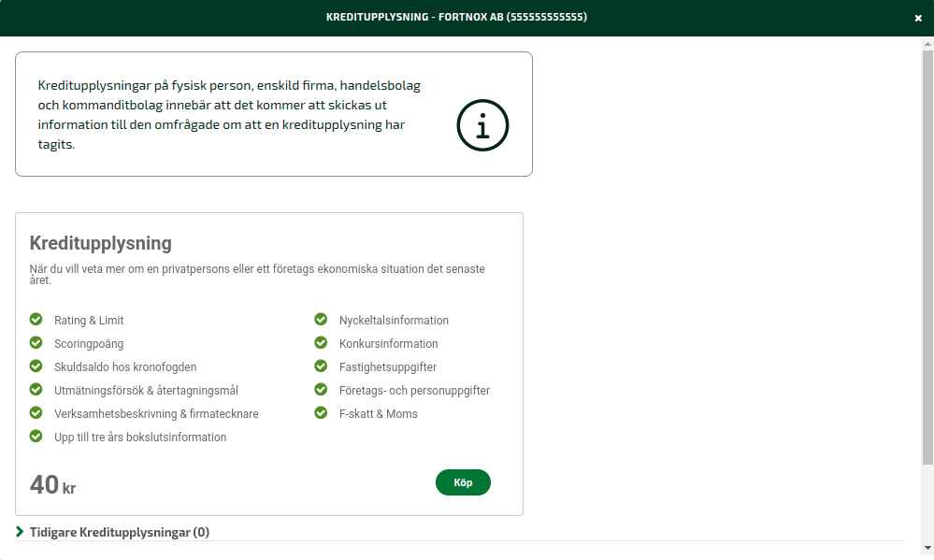This screenshot has height=560, width=934.
Task: Click the checkmark beside Konkursinformation
Action: [x=321, y=342]
